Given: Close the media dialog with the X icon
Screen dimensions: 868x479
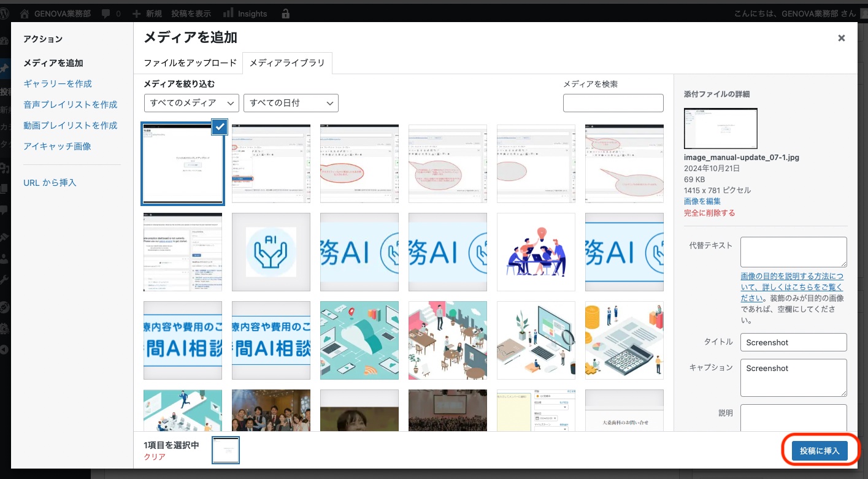Looking at the screenshot, I should tap(842, 38).
